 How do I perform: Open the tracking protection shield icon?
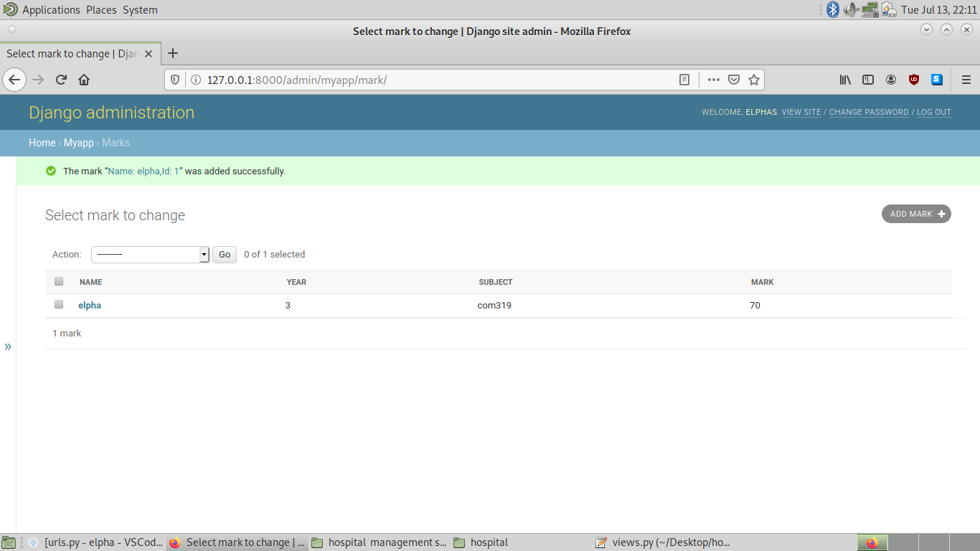[174, 80]
